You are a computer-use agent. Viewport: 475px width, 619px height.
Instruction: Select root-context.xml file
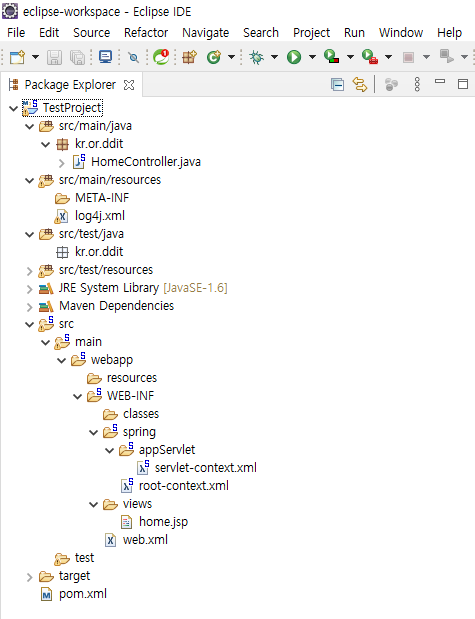pos(184,486)
